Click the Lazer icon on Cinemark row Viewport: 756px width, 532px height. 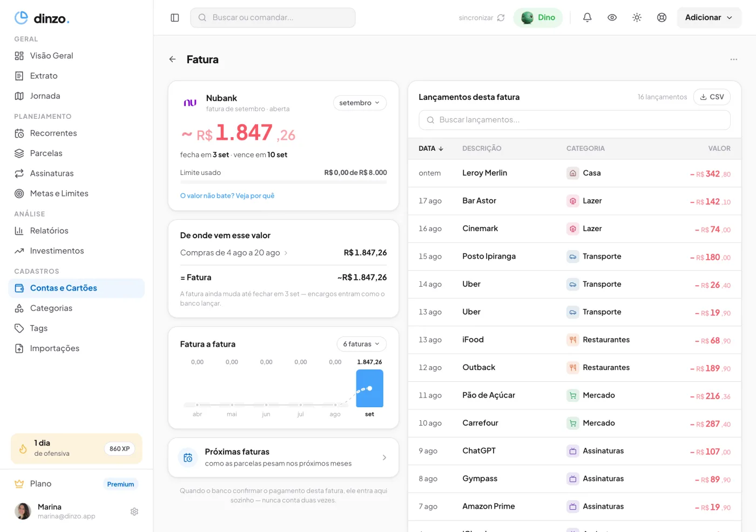[573, 229]
